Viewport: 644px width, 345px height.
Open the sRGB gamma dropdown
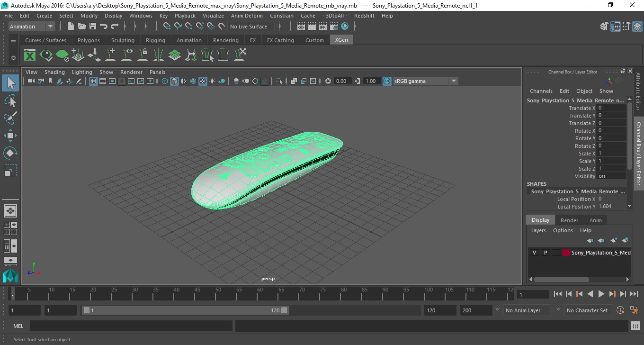[x=425, y=81]
